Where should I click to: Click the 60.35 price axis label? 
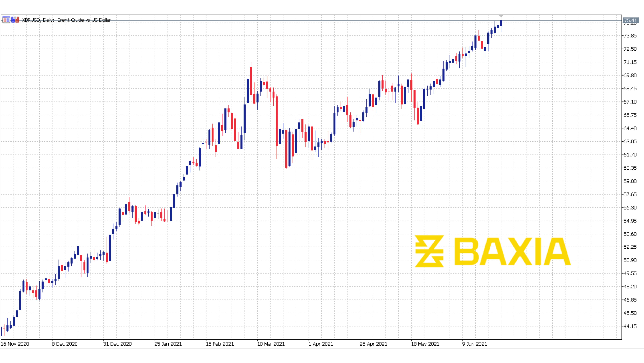[630, 168]
